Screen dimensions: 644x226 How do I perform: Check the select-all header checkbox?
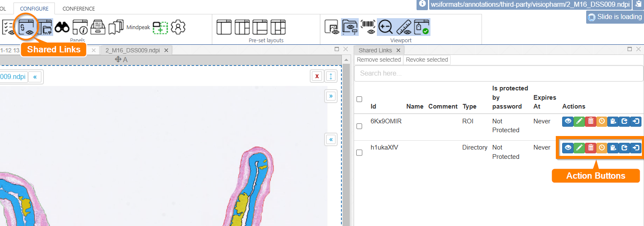(x=359, y=99)
